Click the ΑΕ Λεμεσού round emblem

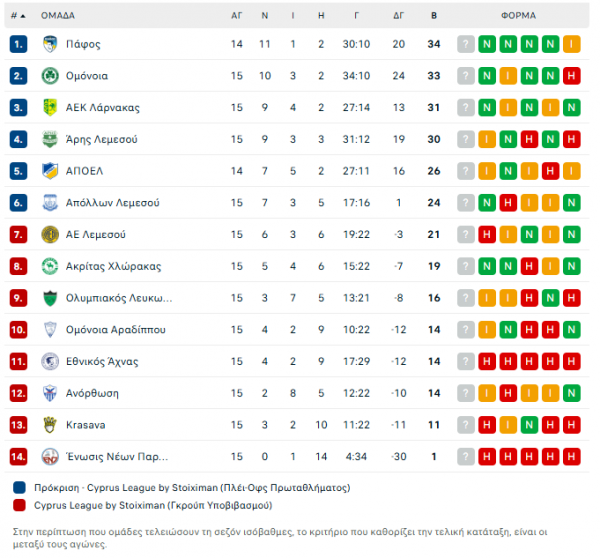tap(50, 235)
